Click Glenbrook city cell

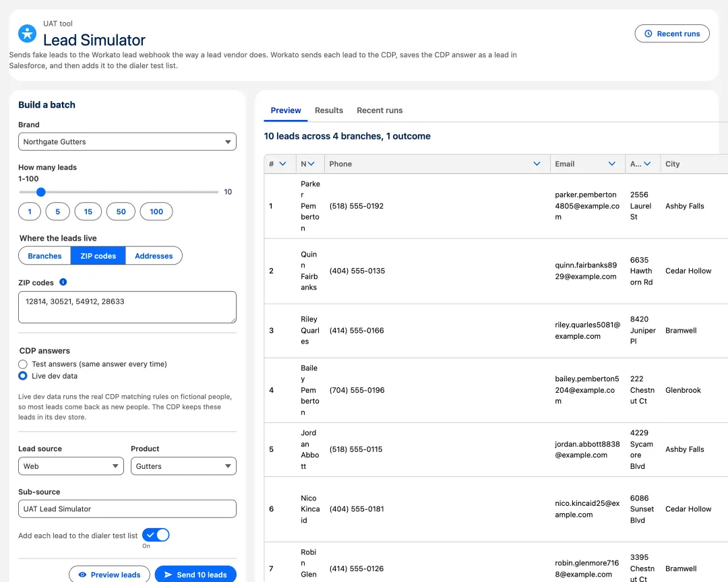pyautogui.click(x=683, y=390)
